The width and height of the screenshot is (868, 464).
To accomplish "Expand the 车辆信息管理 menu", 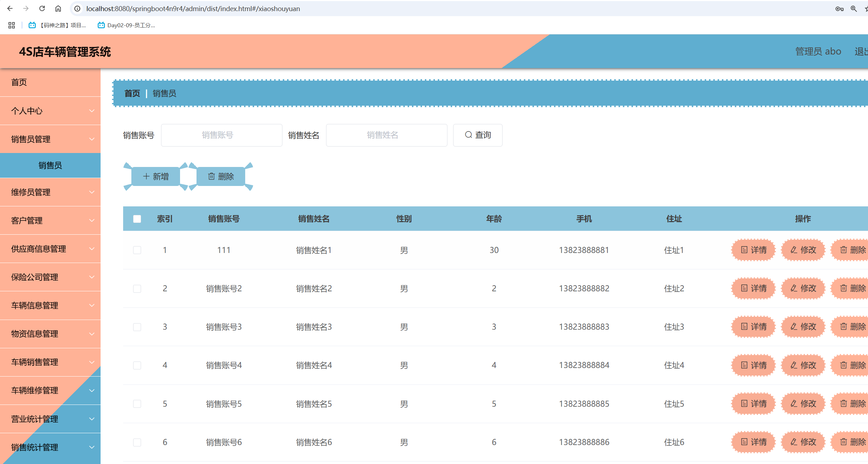I will tap(50, 305).
